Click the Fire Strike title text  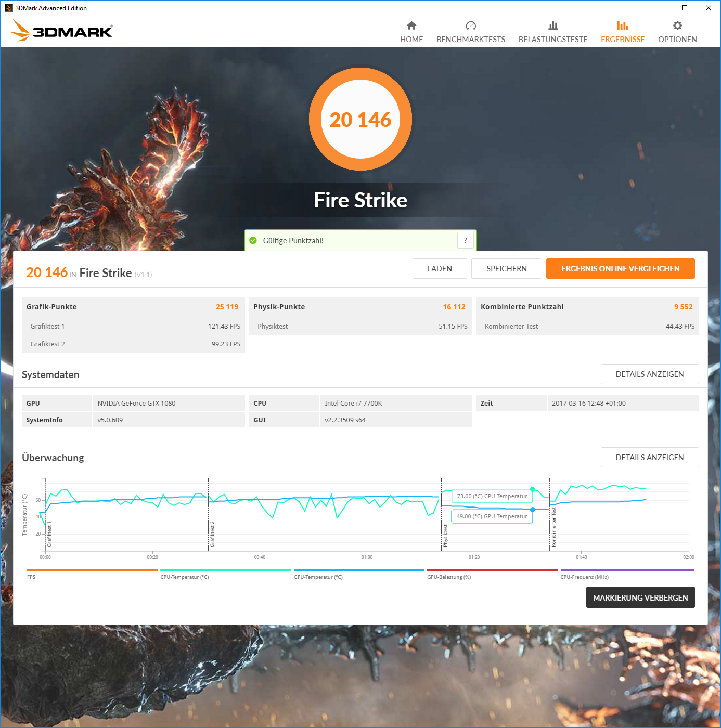coord(360,200)
